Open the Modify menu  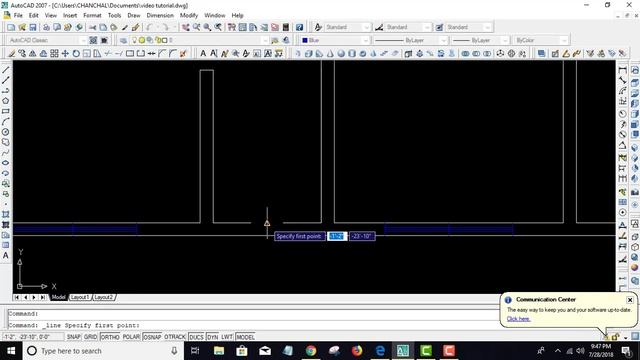(189, 16)
